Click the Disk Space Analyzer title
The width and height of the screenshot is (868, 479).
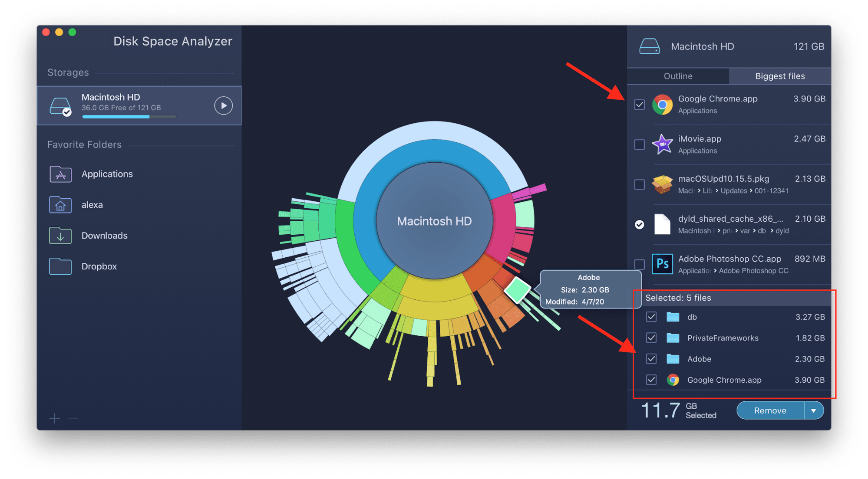[173, 41]
